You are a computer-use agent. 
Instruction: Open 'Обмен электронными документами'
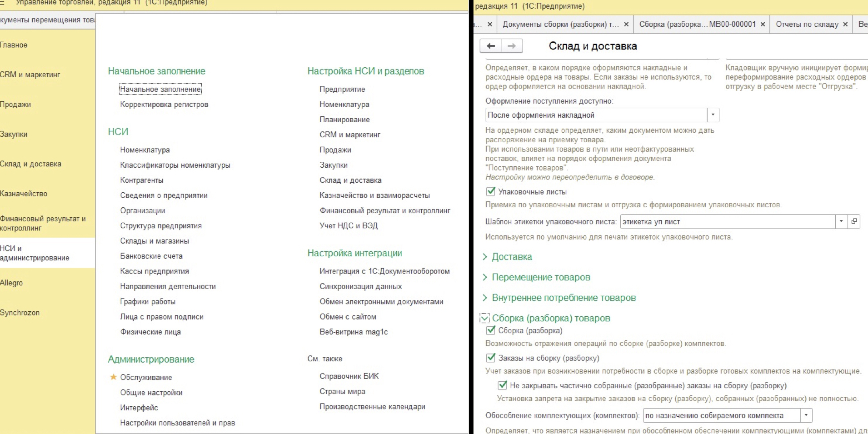(x=381, y=301)
